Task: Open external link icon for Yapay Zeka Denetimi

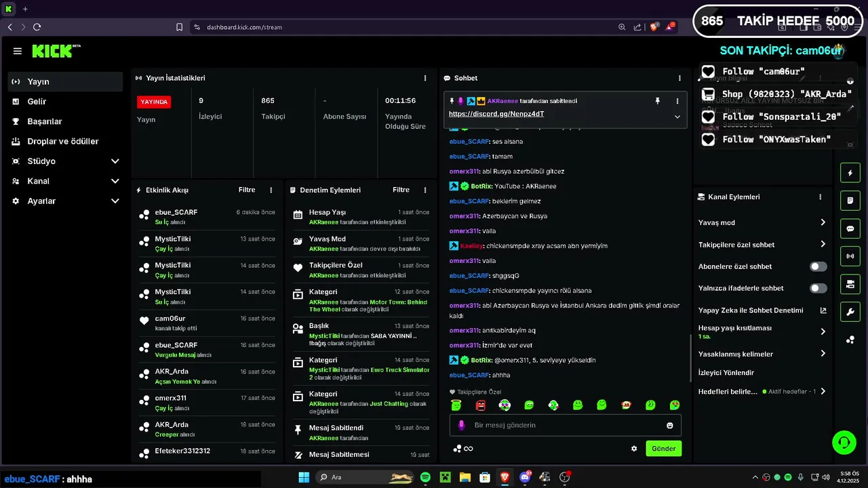Action: [823, 310]
